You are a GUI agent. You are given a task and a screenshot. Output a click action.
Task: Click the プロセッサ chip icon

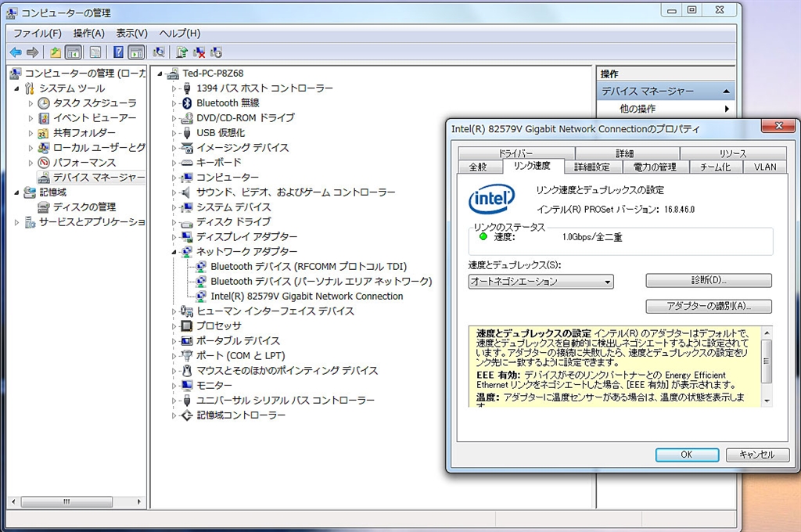[187, 325]
